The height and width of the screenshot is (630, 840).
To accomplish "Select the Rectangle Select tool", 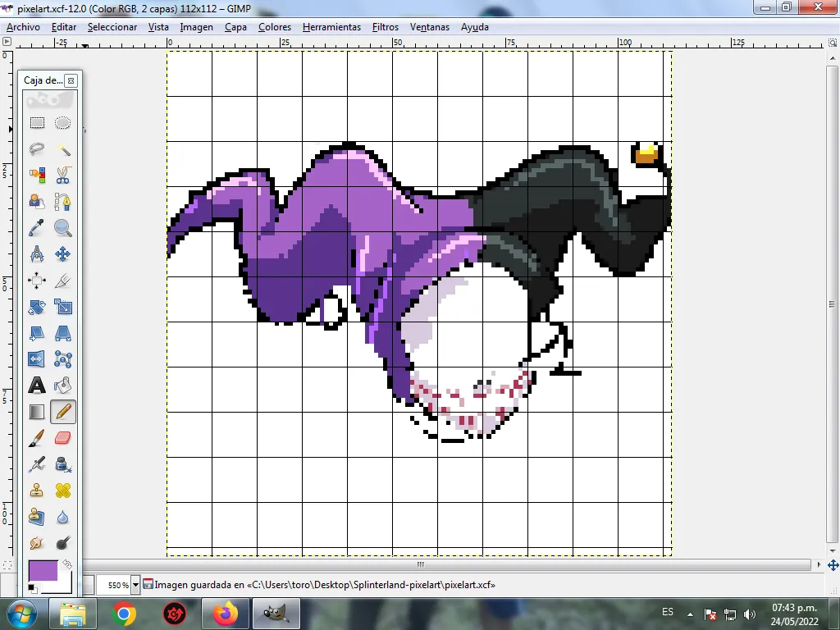I will click(x=37, y=123).
